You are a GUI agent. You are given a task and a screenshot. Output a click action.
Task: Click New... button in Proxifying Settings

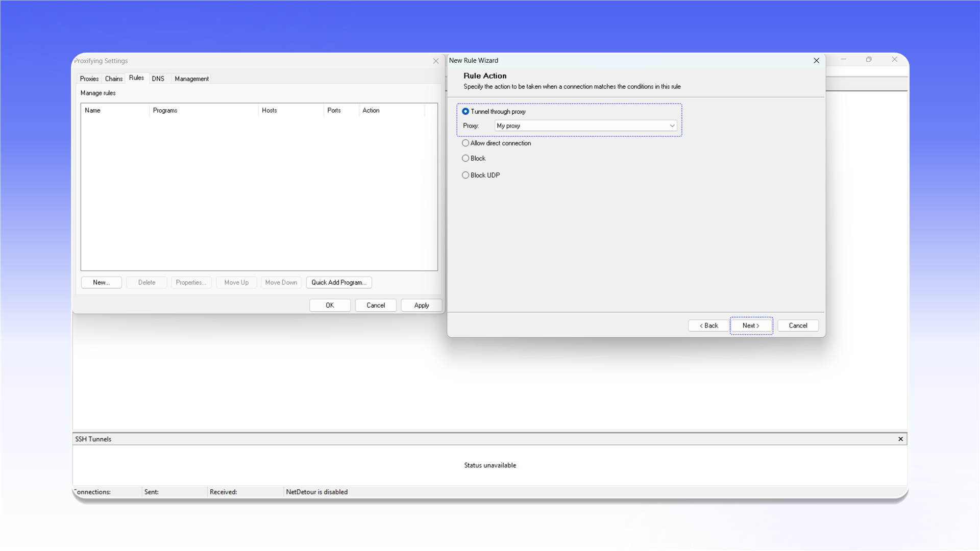pyautogui.click(x=101, y=283)
